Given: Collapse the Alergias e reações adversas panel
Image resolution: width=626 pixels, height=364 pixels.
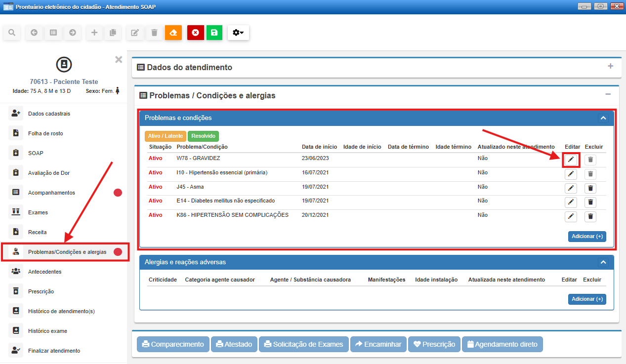Looking at the screenshot, I should 602,262.
